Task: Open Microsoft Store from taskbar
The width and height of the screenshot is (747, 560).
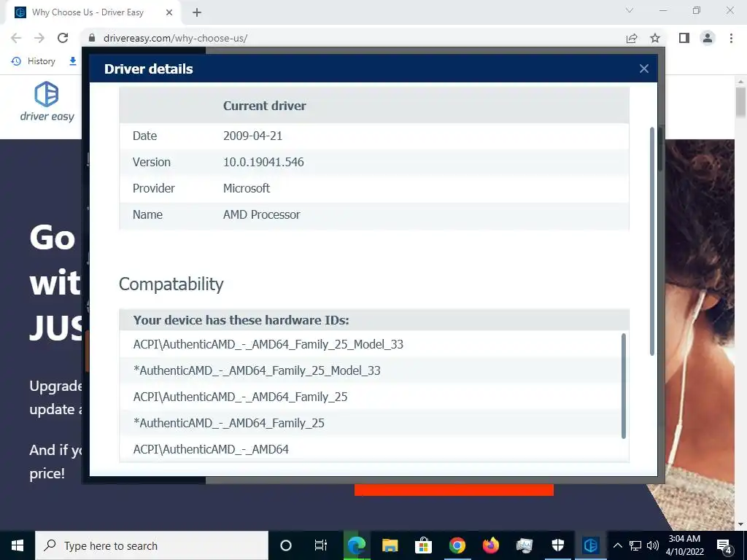Action: coord(423,545)
